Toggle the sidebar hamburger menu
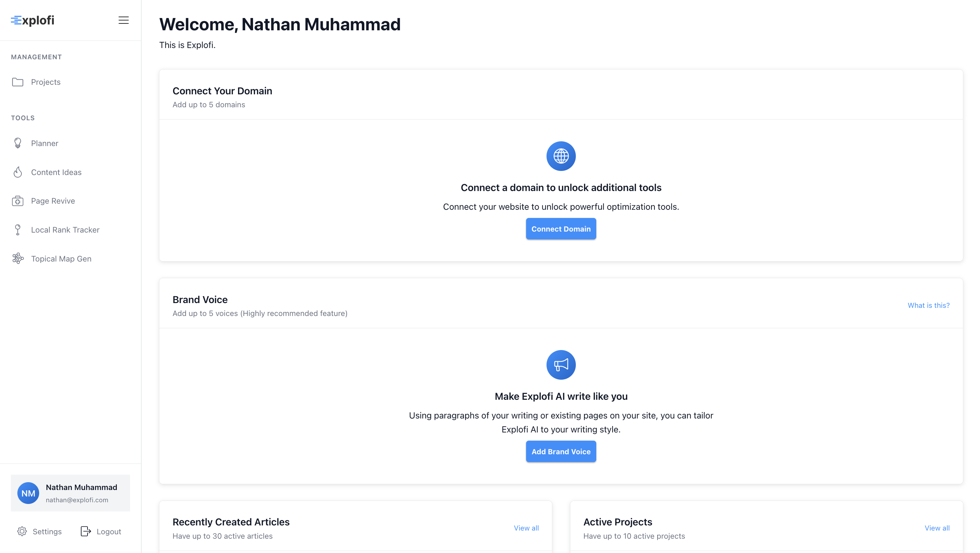The width and height of the screenshot is (980, 553). pos(123,20)
